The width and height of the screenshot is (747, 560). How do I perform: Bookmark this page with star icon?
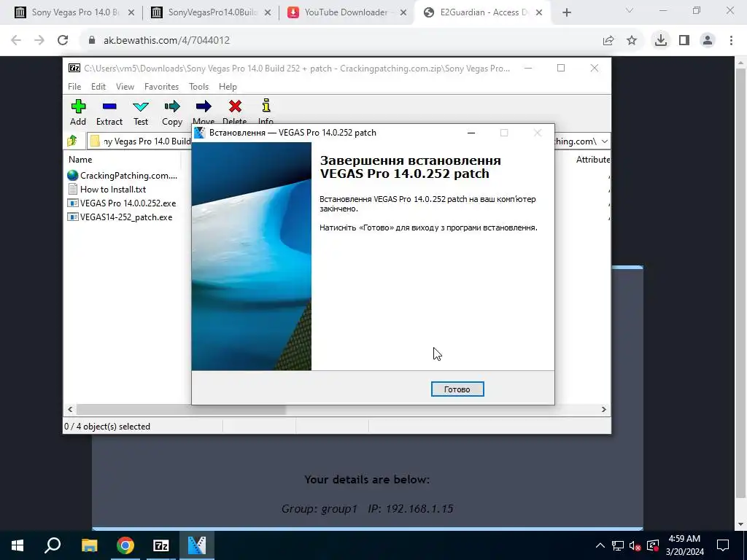[x=632, y=41]
